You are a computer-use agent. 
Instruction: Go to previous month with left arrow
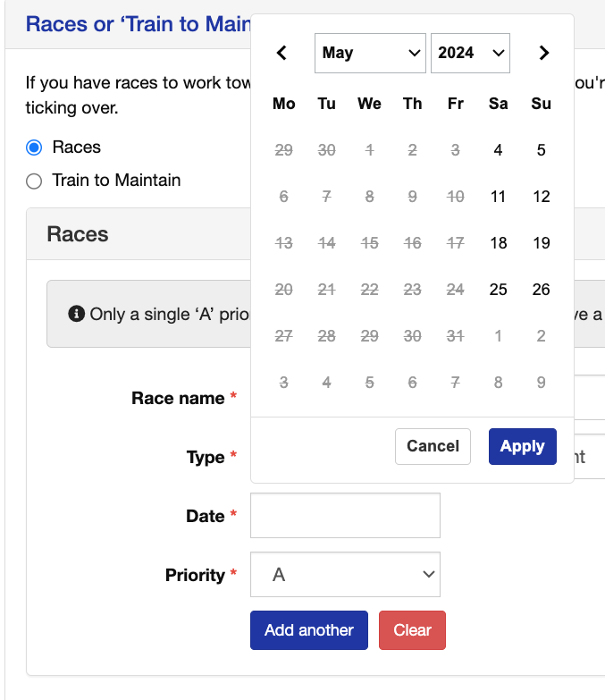[x=281, y=53]
